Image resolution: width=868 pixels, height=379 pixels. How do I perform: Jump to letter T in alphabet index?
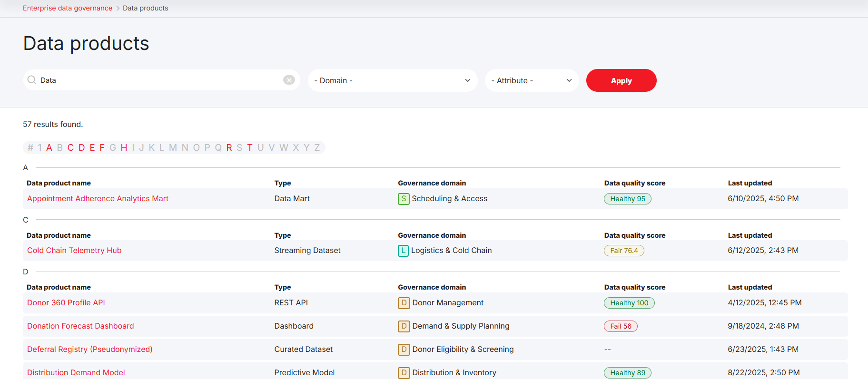[249, 148]
